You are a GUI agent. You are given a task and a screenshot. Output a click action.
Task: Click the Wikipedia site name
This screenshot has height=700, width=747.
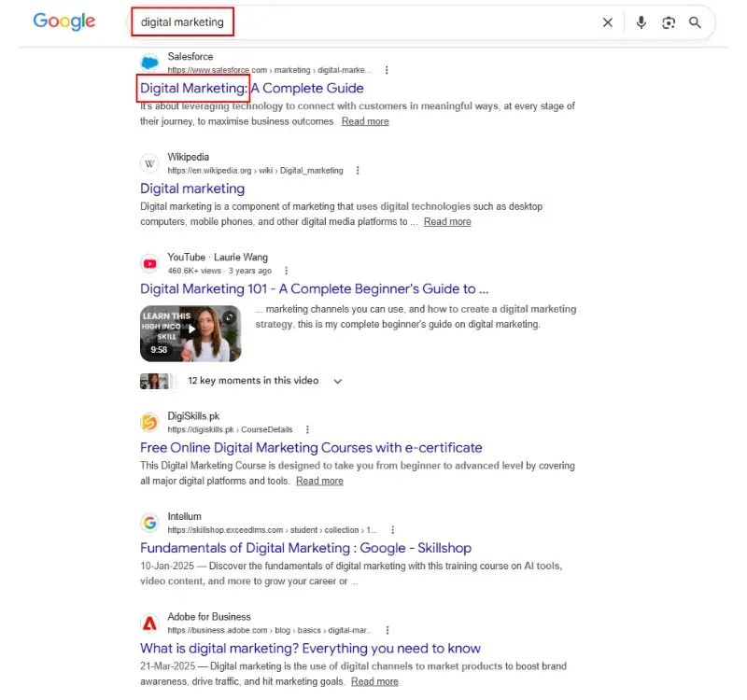point(189,157)
